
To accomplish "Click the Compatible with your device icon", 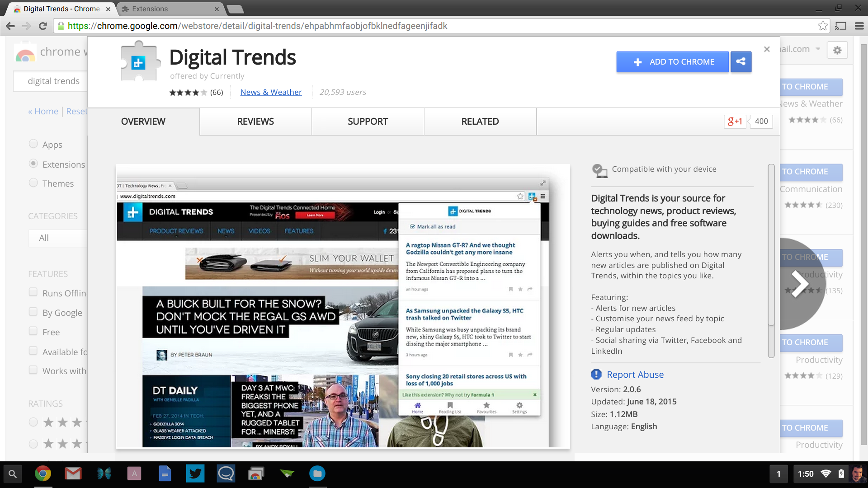I will tap(599, 170).
